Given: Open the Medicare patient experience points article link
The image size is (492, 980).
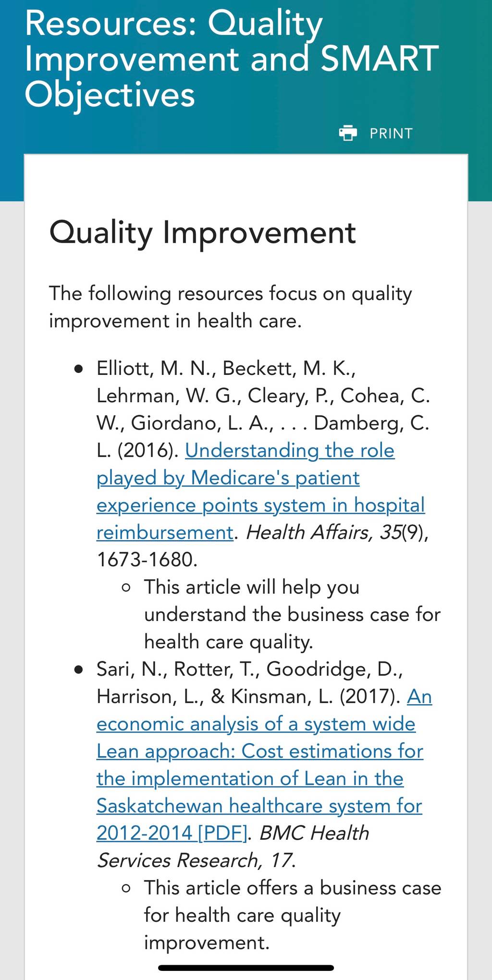Looking at the screenshot, I should (261, 491).
